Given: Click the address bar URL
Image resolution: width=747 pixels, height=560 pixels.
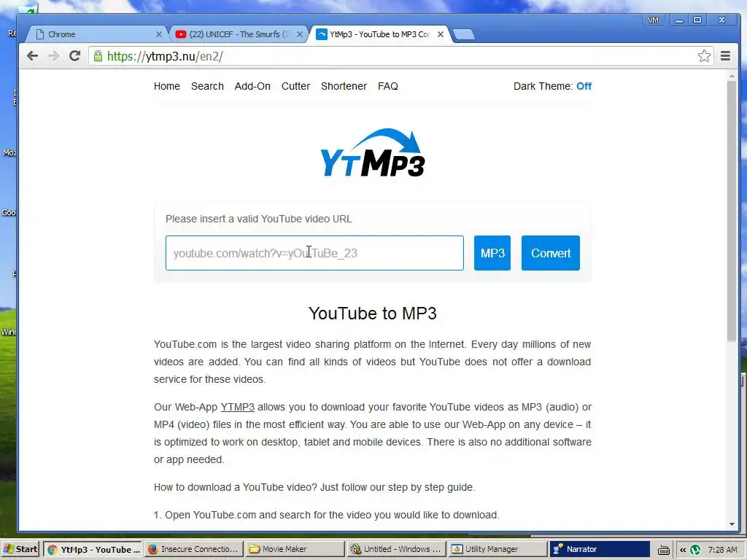Looking at the screenshot, I should pos(165,56).
